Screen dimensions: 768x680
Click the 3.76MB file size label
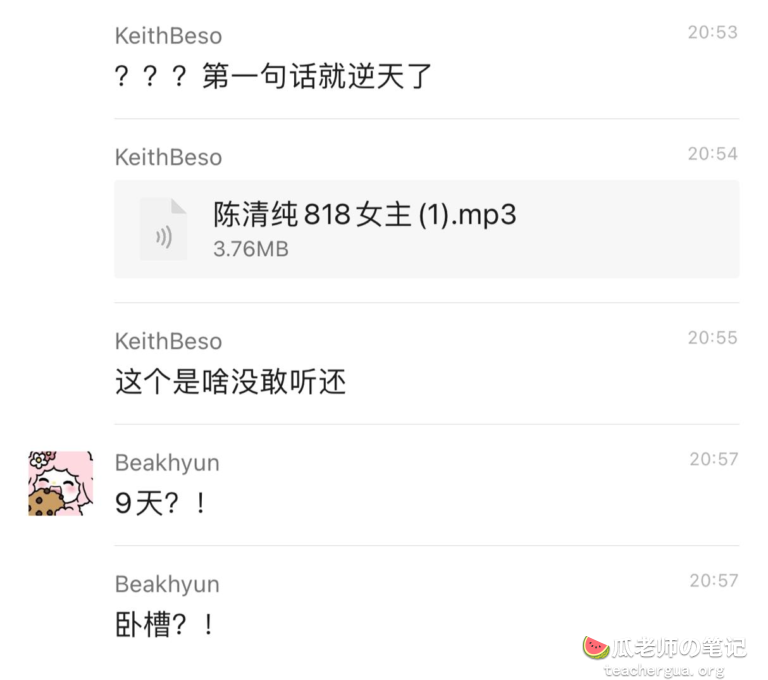coord(251,249)
